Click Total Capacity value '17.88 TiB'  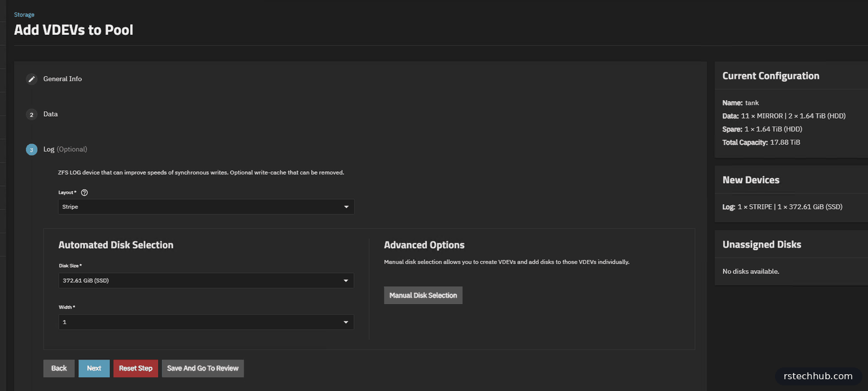pos(785,142)
